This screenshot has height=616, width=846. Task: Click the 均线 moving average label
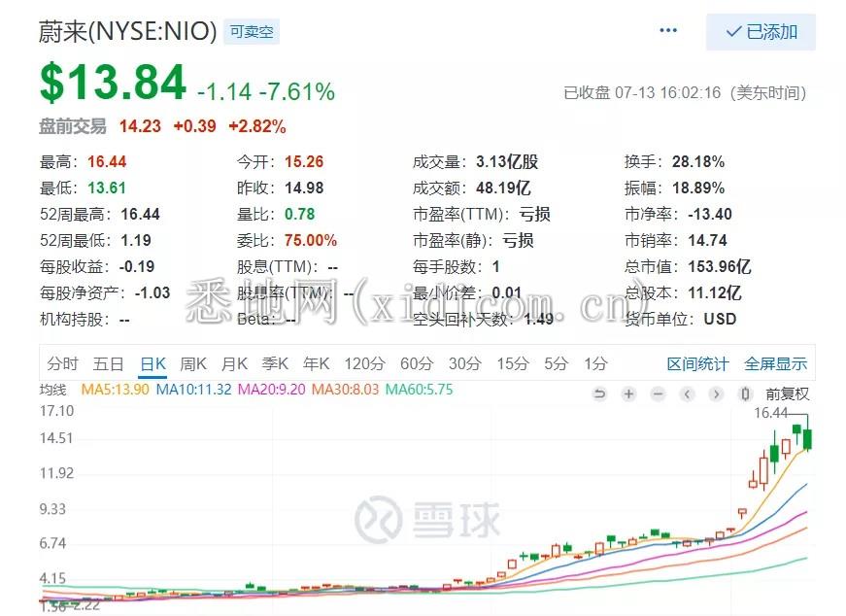52,390
